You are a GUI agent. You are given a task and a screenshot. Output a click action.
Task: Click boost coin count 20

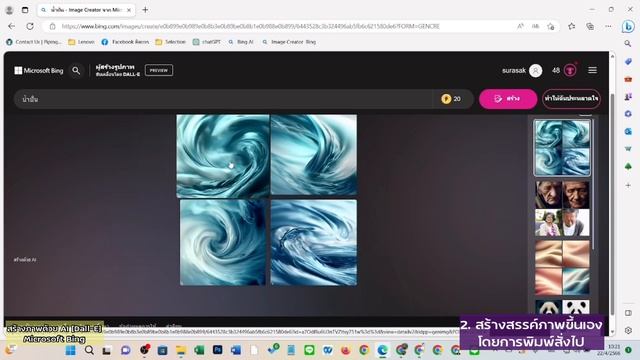pos(451,99)
